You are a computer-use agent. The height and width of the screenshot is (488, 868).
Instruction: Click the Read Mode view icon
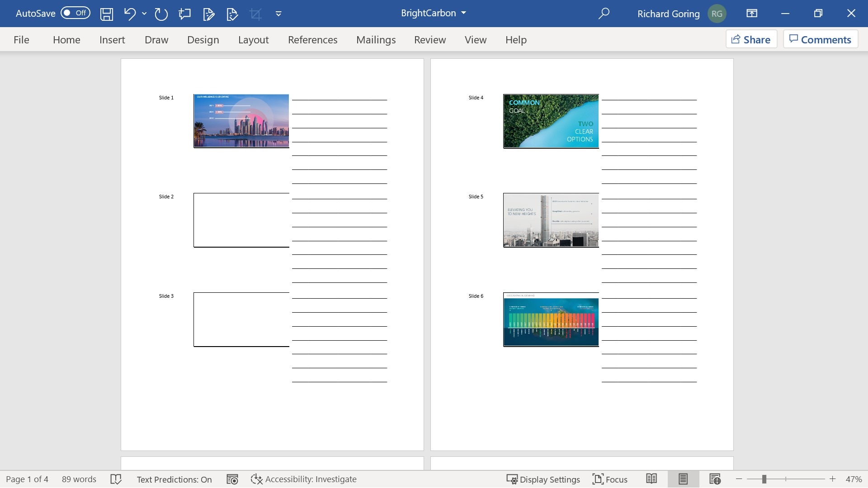pyautogui.click(x=651, y=479)
